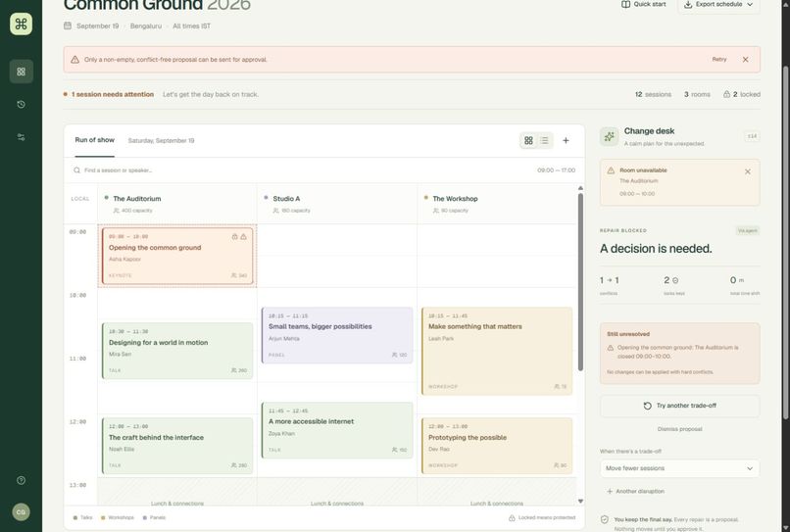
Task: Click Retry in the error banner
Action: click(x=719, y=60)
